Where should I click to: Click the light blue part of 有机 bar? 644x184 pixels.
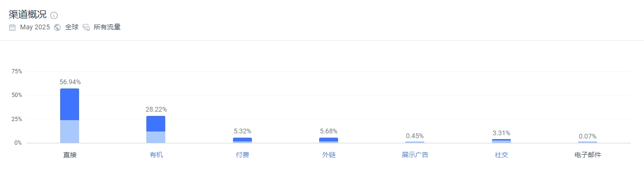click(156, 137)
